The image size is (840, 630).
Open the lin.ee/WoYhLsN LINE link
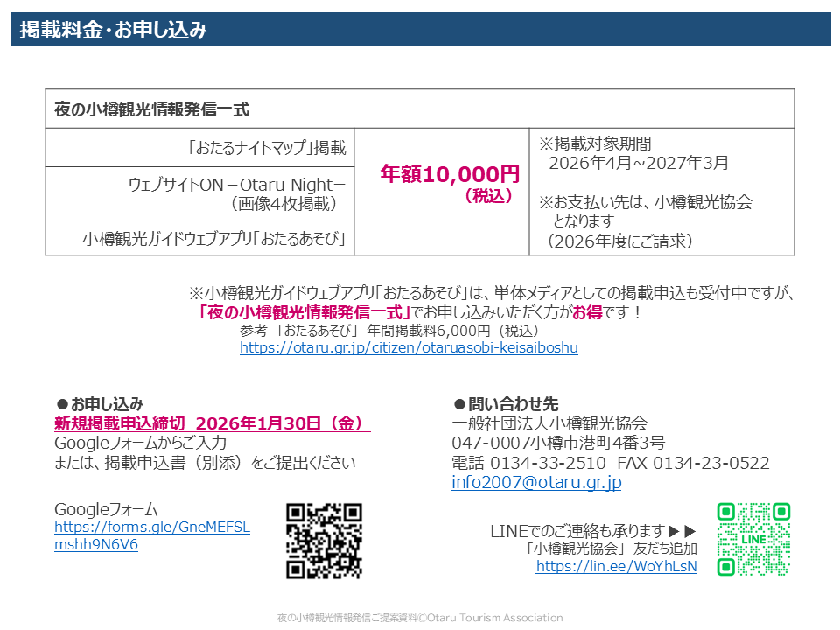tap(616, 566)
